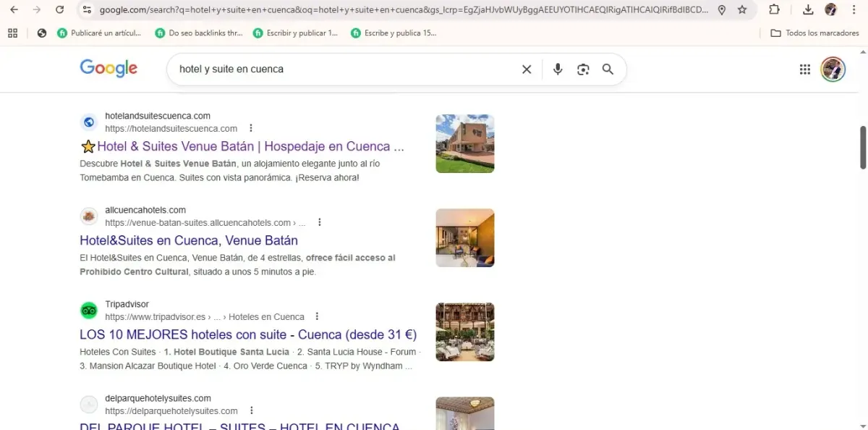Open Google account avatar
The width and height of the screenshot is (868, 430).
click(833, 69)
